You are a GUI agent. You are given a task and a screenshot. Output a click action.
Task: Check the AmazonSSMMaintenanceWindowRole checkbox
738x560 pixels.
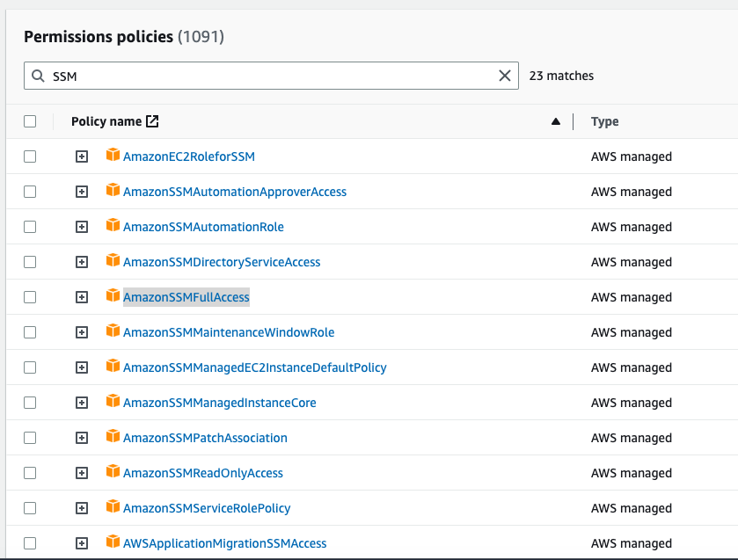coord(30,332)
